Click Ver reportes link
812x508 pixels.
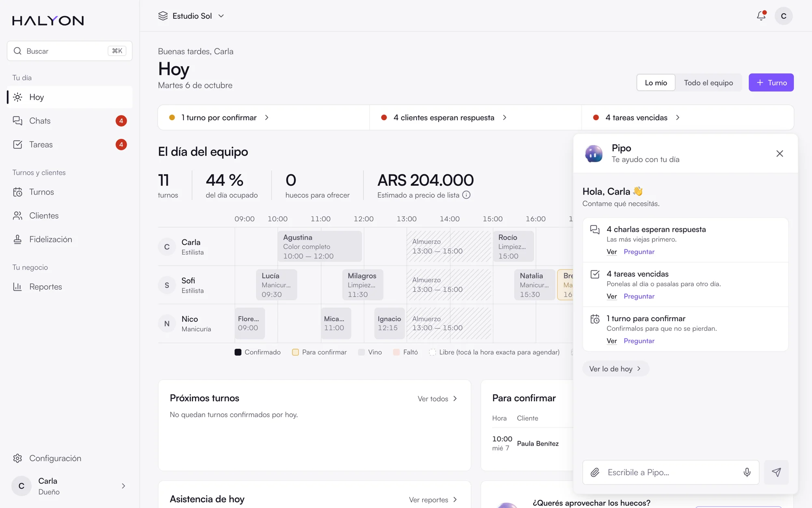(x=433, y=499)
